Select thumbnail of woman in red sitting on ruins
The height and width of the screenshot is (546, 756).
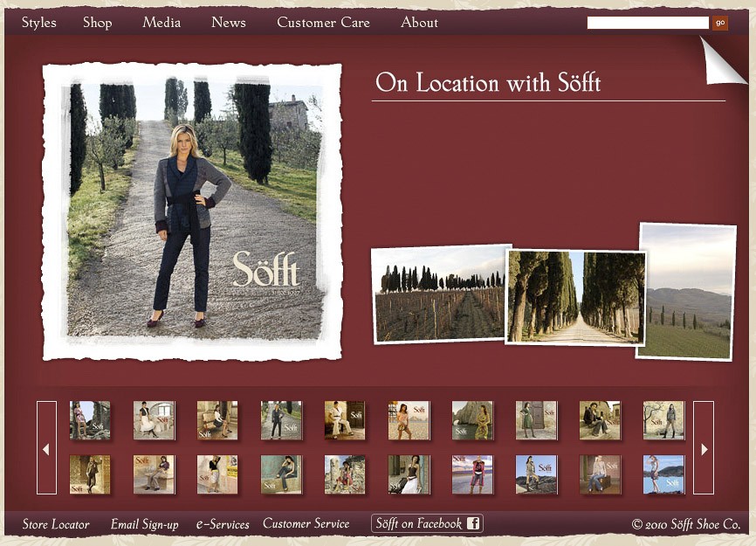point(345,474)
